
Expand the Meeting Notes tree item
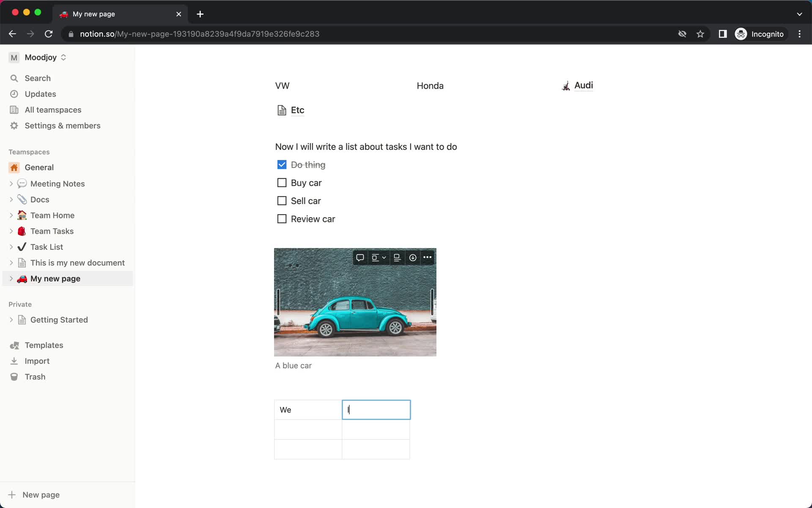[12, 184]
